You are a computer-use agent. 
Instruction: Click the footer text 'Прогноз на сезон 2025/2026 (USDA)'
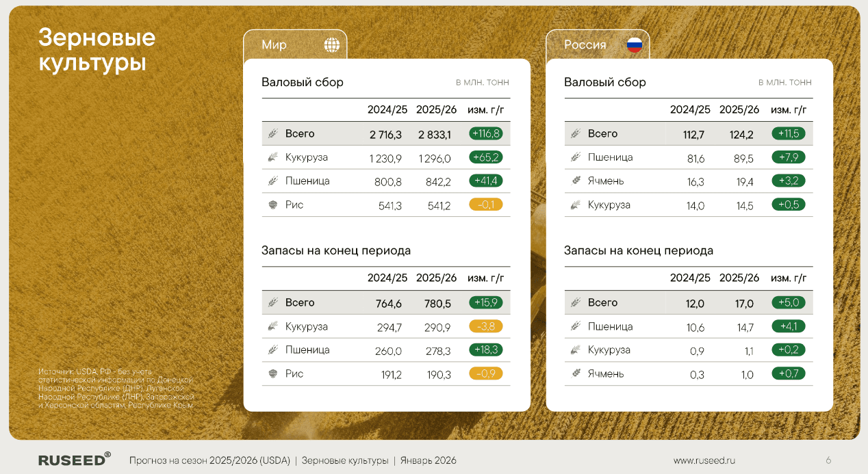(x=209, y=461)
